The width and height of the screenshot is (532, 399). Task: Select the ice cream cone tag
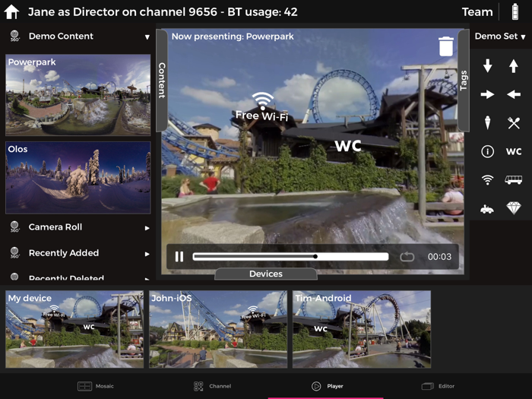[x=488, y=122]
